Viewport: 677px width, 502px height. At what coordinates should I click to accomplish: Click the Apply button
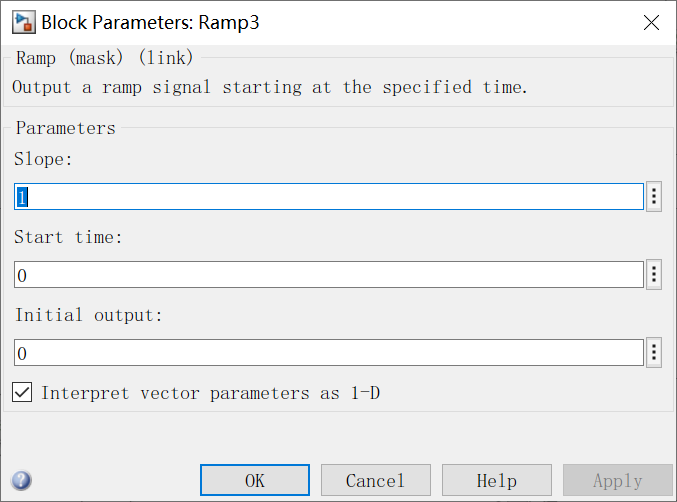617,481
